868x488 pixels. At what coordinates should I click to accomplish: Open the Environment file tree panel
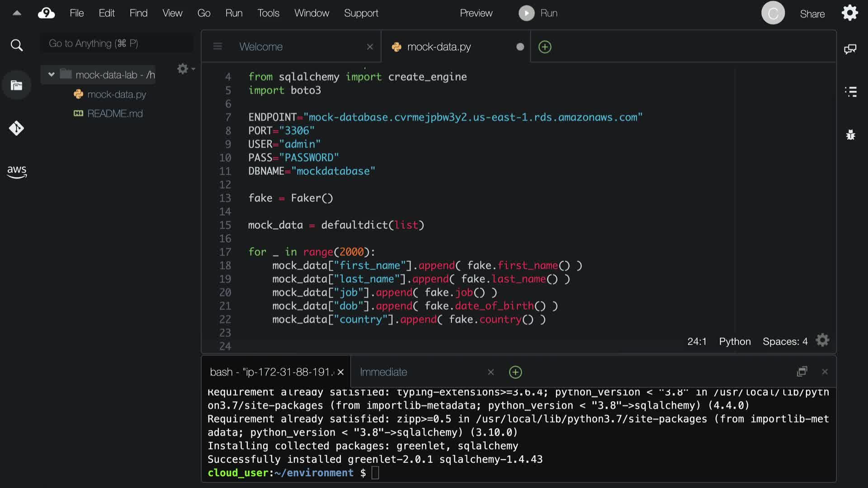(17, 85)
